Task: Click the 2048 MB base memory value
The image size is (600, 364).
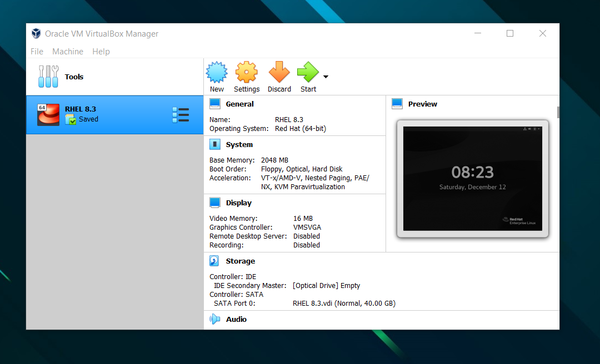Action: 275,160
